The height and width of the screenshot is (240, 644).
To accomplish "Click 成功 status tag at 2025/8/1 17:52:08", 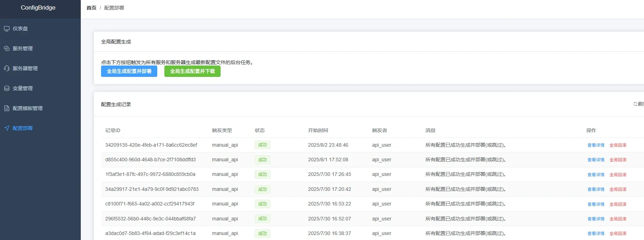I will tap(263, 160).
